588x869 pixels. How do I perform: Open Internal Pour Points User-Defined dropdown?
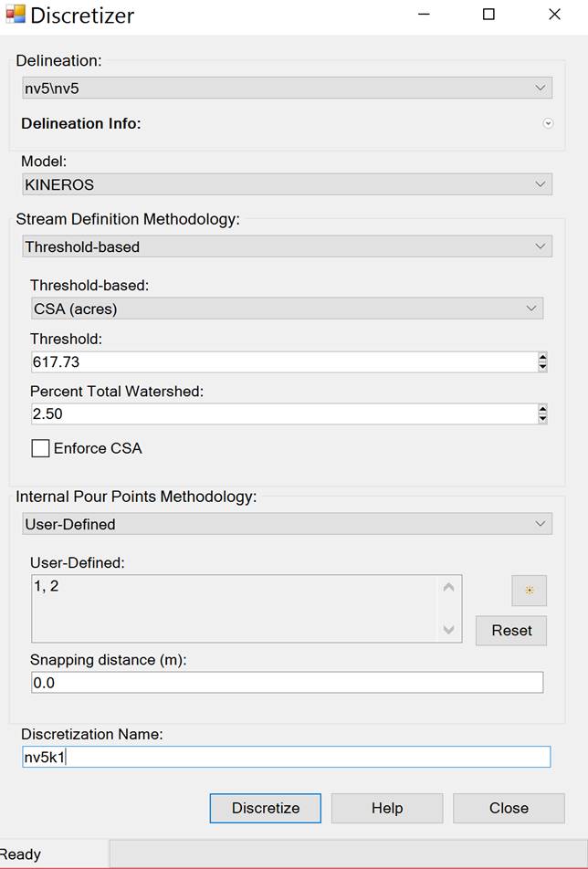coord(287,524)
